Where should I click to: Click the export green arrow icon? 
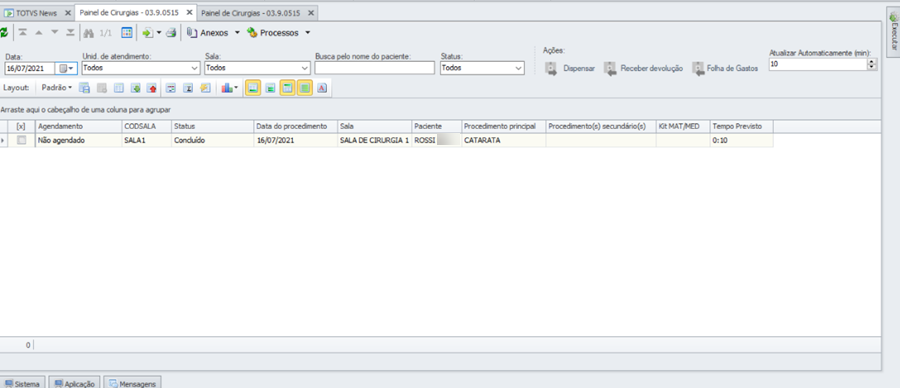tap(148, 33)
